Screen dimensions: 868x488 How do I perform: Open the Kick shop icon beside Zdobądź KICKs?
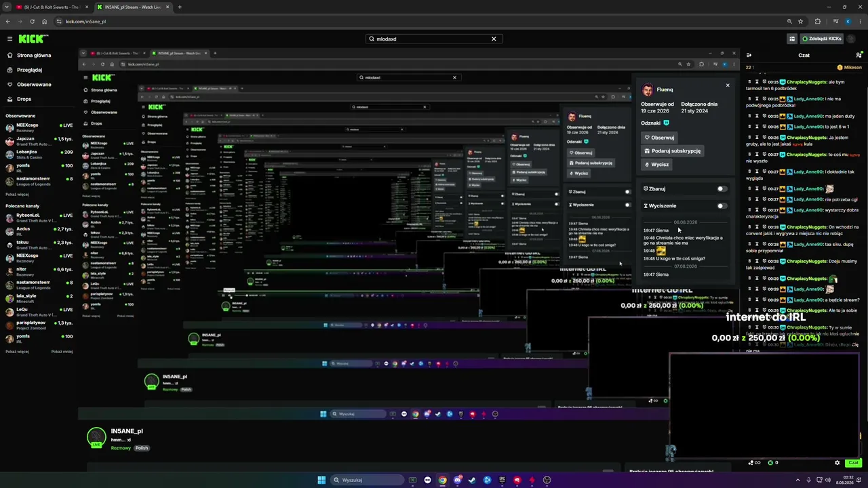tap(792, 39)
